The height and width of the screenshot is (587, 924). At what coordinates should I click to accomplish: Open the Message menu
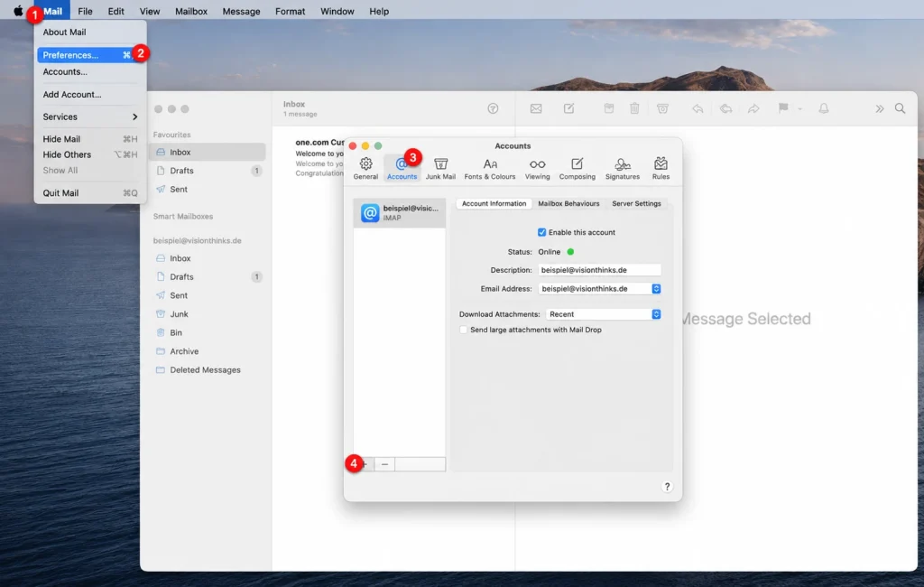241,11
